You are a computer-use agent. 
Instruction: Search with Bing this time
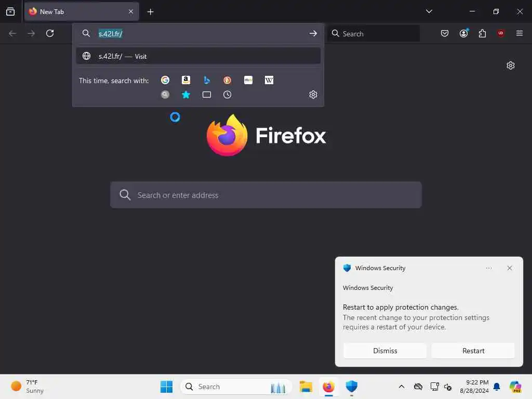[x=207, y=80]
